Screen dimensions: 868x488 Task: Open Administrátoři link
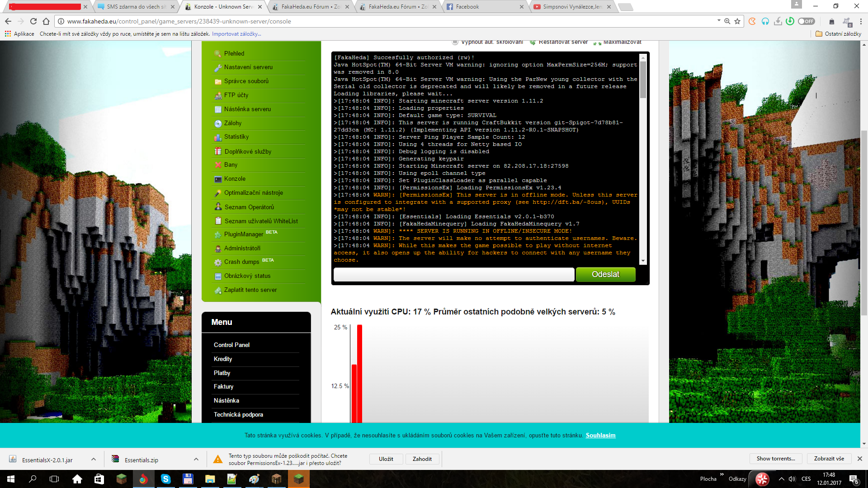pyautogui.click(x=242, y=249)
